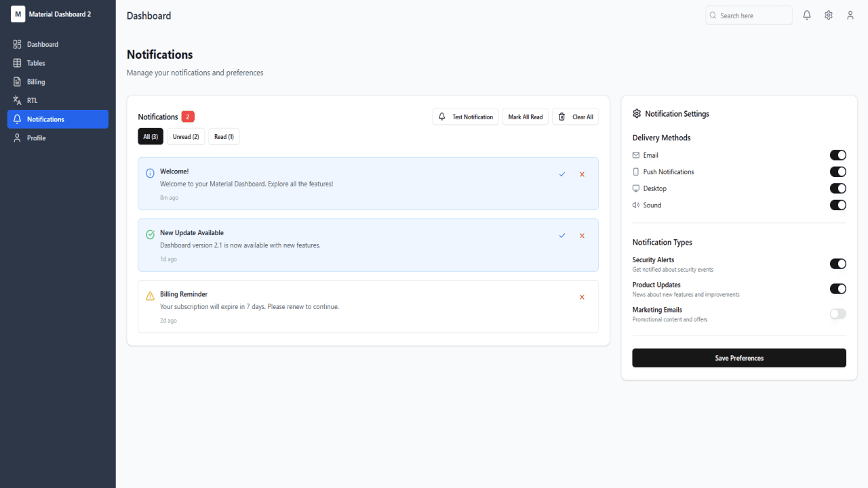
Task: Click into the Search here field
Action: 749,15
